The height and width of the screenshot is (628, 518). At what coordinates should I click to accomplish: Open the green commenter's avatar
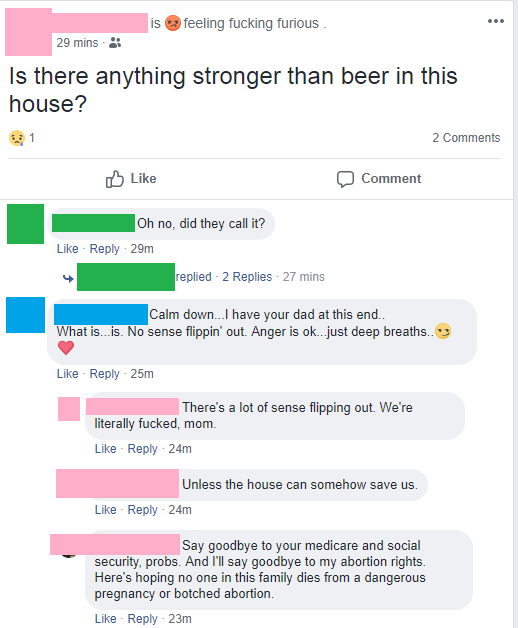coord(25,224)
